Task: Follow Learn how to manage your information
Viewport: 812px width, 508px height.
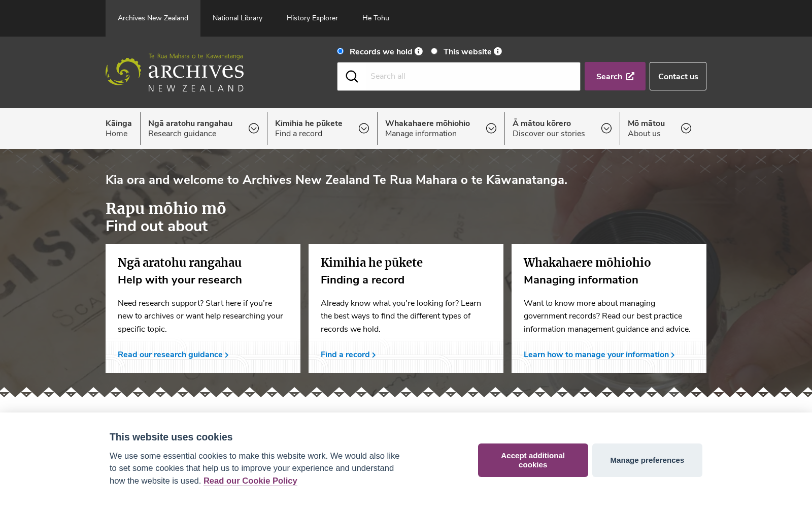Action: pos(599,355)
